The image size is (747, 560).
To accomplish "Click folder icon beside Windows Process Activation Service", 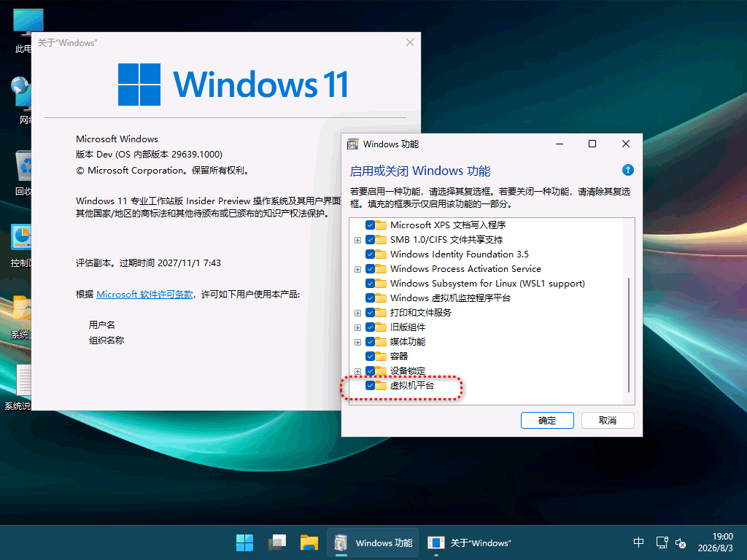I will [381, 268].
